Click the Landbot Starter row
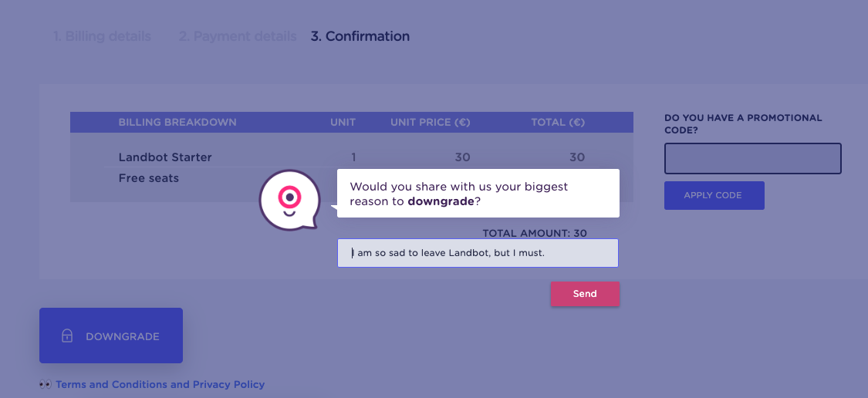This screenshot has height=398, width=868. pos(352,157)
